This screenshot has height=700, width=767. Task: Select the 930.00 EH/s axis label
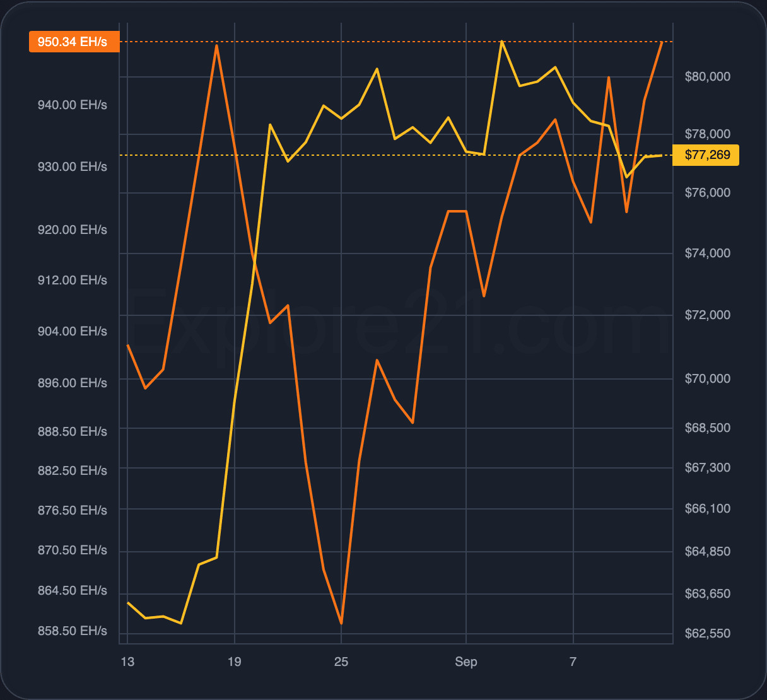pyautogui.click(x=73, y=167)
